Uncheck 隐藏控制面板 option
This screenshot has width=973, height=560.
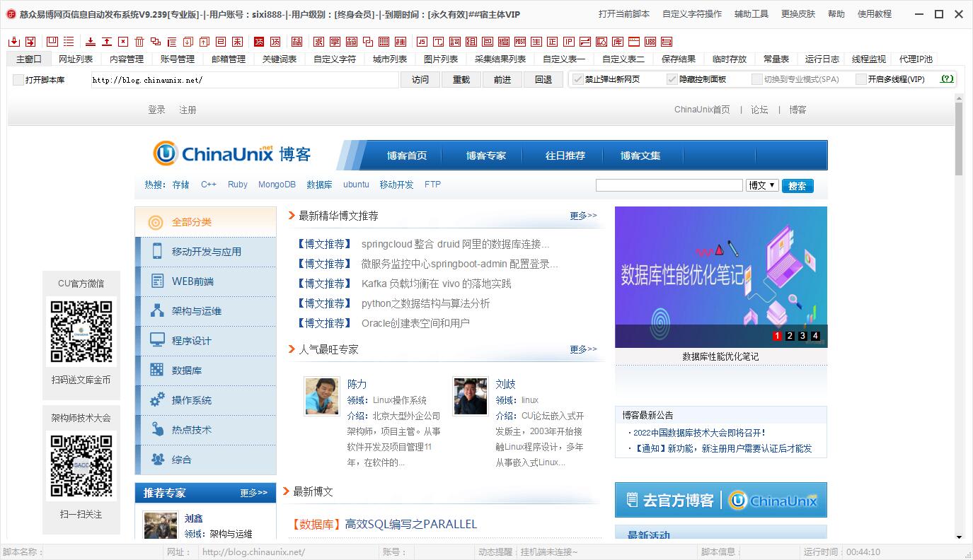coord(672,79)
